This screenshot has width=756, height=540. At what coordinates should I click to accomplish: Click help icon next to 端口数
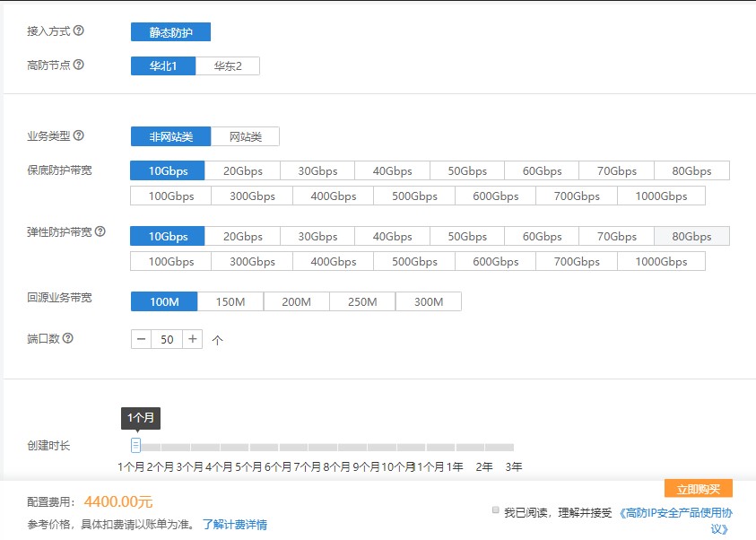[x=67, y=339]
